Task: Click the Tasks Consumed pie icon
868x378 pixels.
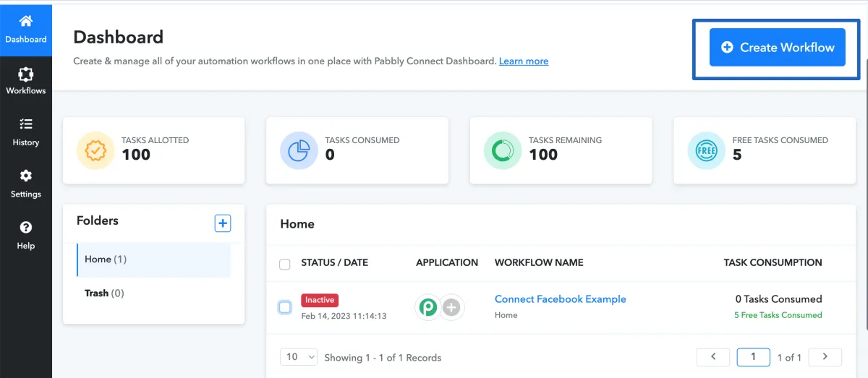Action: [299, 150]
